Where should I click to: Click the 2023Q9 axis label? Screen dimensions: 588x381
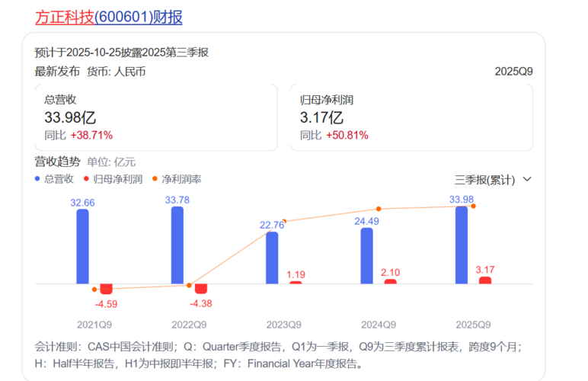point(284,325)
